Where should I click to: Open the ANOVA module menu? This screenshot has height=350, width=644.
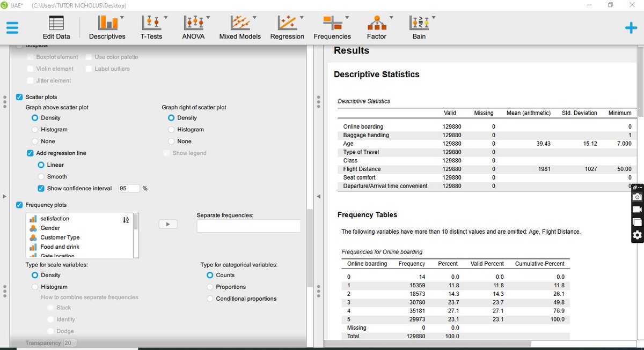(x=194, y=27)
